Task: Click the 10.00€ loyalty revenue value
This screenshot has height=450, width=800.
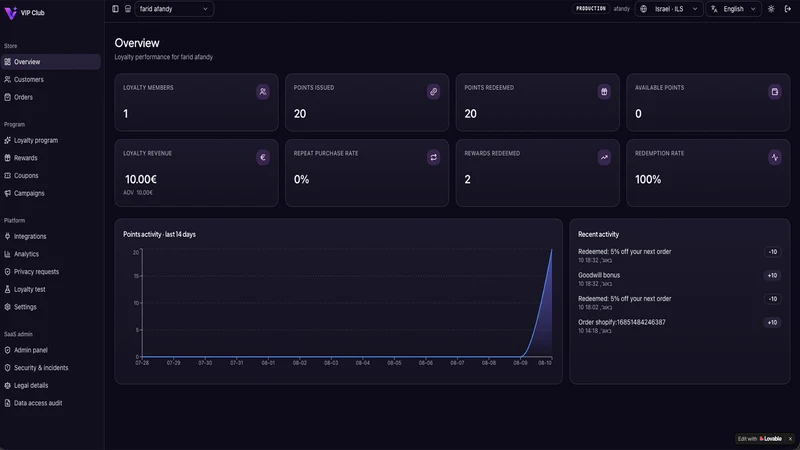Action: (x=141, y=180)
